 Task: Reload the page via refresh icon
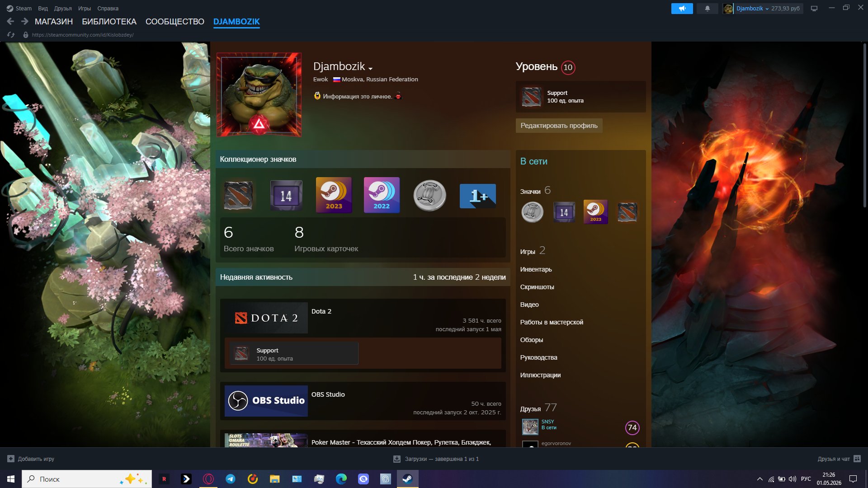(x=11, y=35)
